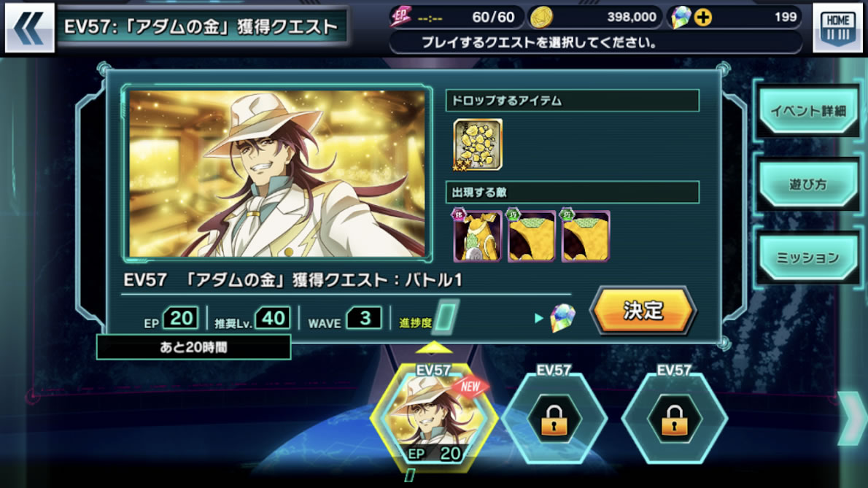868x488 pixels.
Task: Select the gold nugget drop item icon
Action: click(478, 144)
